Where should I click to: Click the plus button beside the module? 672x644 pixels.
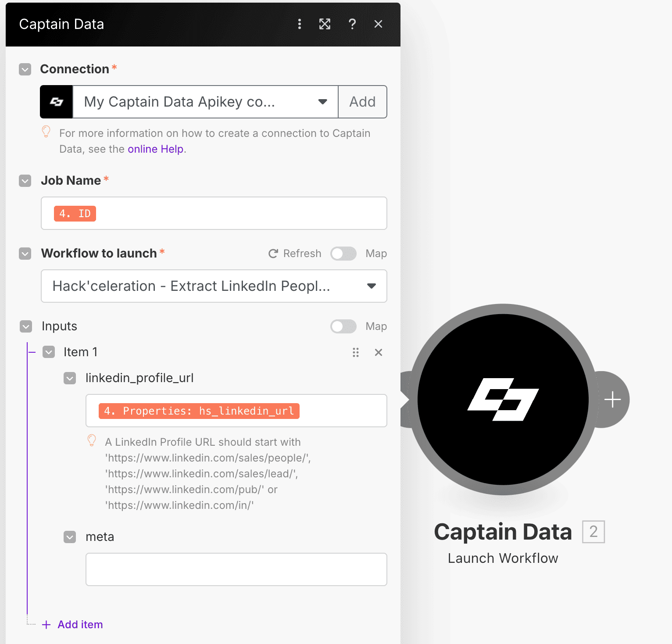tap(612, 400)
